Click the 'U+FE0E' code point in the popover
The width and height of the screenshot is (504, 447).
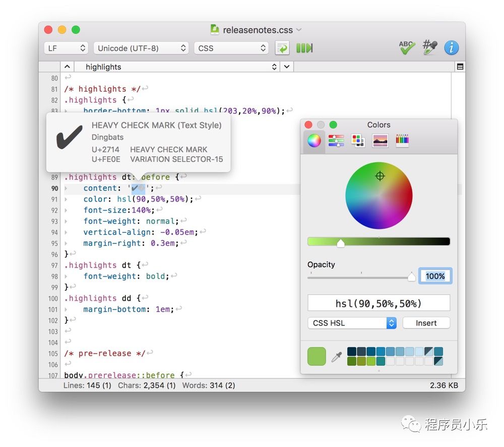(x=106, y=159)
